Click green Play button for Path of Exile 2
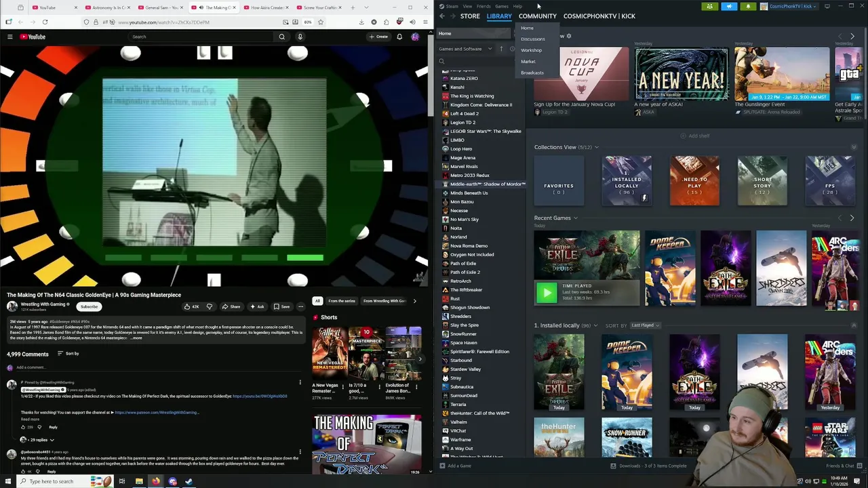 pos(547,292)
